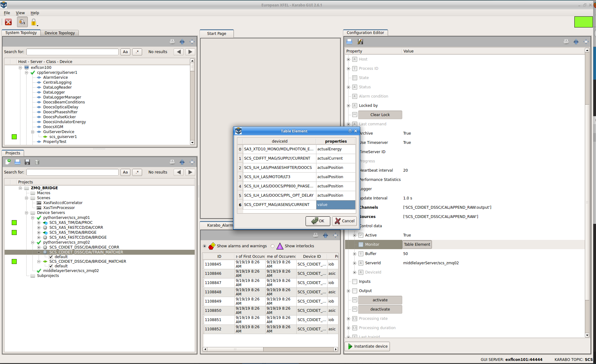Click Instantiate device button

(367, 346)
